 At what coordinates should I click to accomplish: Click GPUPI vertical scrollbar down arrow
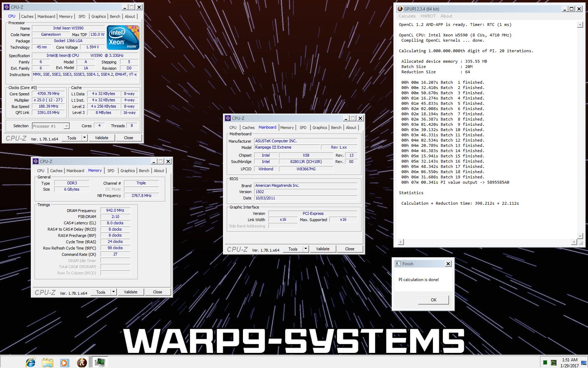point(580,236)
